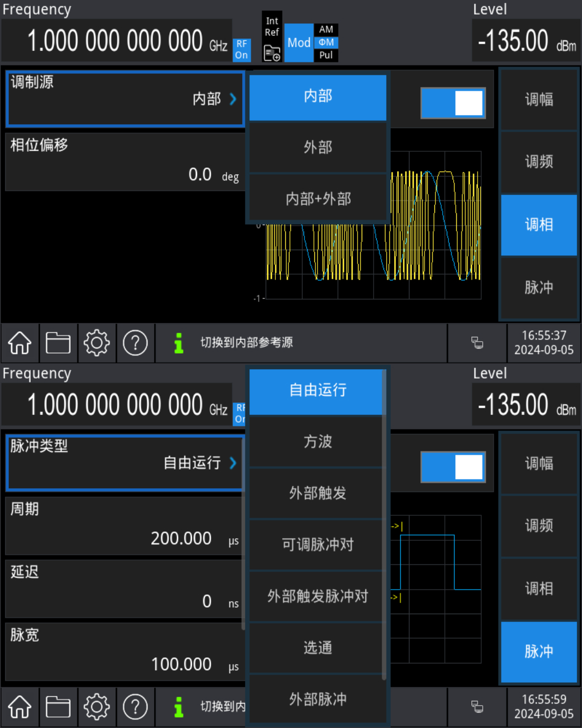Click the Mod indicator next to AM/ΦM/Pul
The height and width of the screenshot is (728, 582).
[x=299, y=43]
